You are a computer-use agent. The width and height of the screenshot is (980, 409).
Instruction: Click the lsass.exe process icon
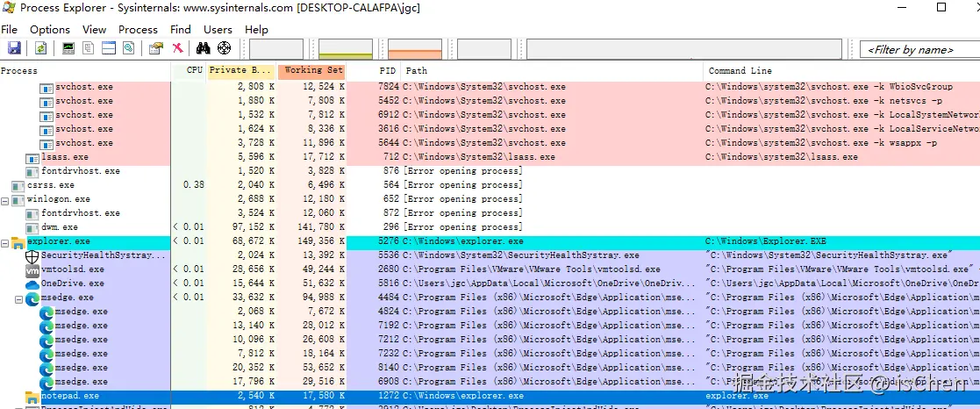[x=32, y=158]
